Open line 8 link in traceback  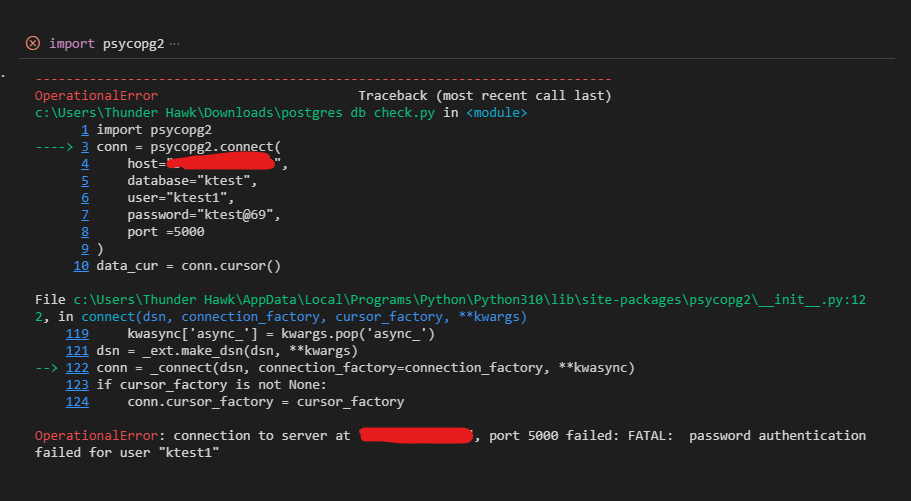(x=85, y=232)
